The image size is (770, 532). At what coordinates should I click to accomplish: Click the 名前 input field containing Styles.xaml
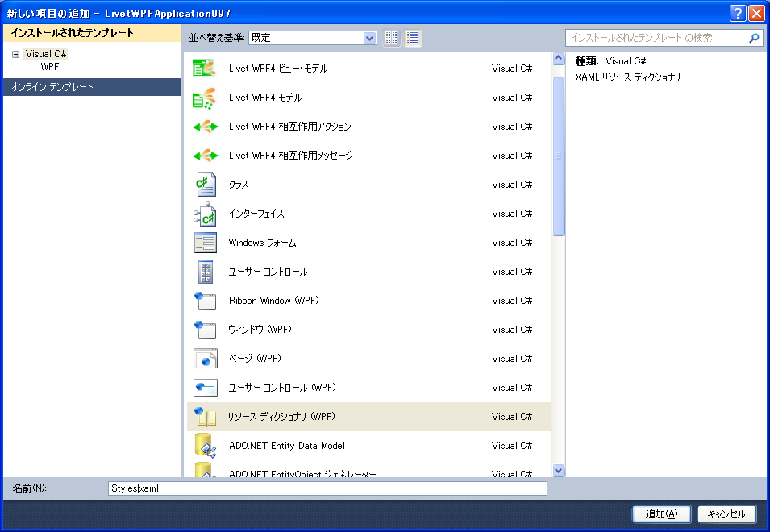click(327, 488)
